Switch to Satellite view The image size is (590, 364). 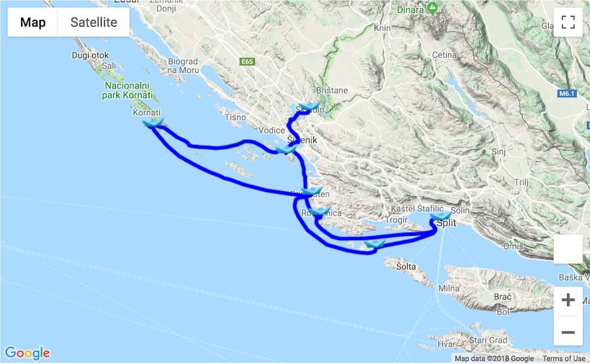pos(94,22)
